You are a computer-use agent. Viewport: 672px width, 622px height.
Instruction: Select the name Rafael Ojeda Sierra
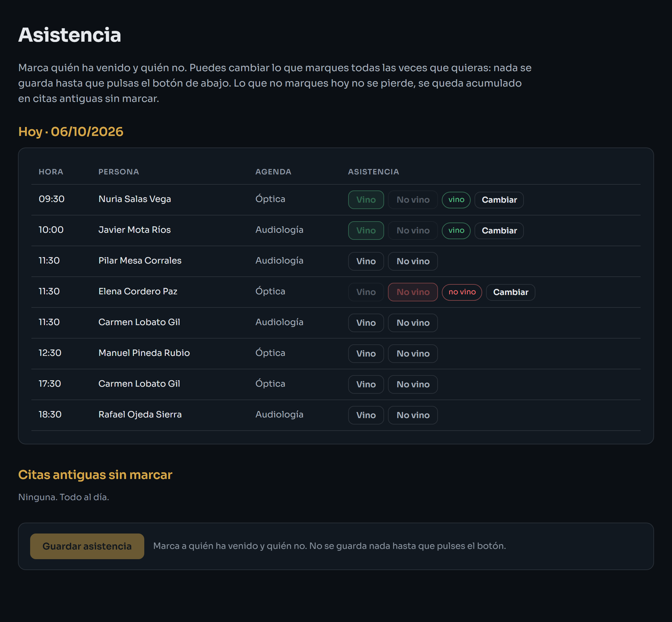pyautogui.click(x=140, y=414)
